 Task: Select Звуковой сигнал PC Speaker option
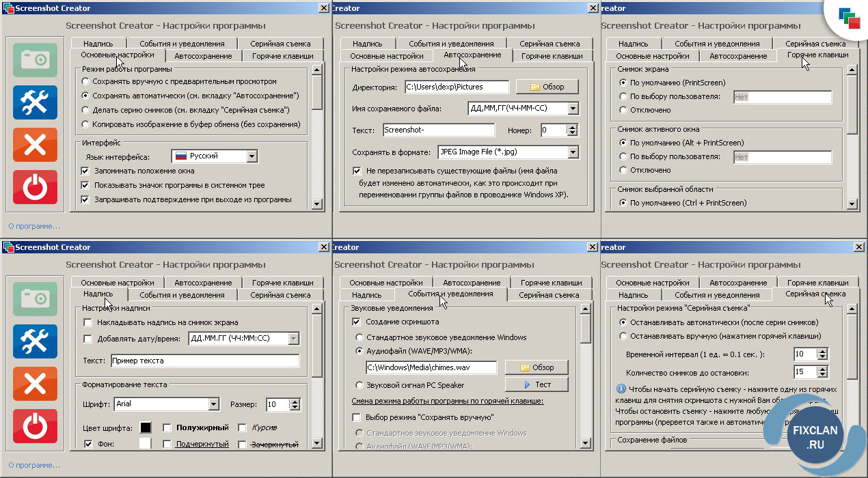(360, 385)
